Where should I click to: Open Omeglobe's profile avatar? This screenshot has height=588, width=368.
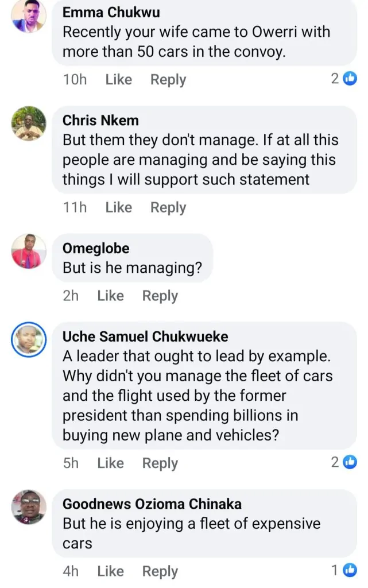pos(29,251)
